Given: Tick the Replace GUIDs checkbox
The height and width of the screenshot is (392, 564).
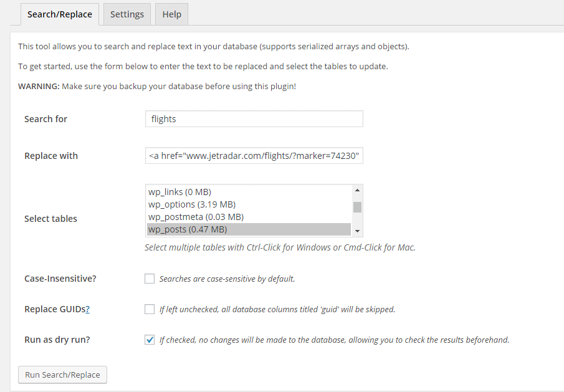Looking at the screenshot, I should pyautogui.click(x=150, y=309).
